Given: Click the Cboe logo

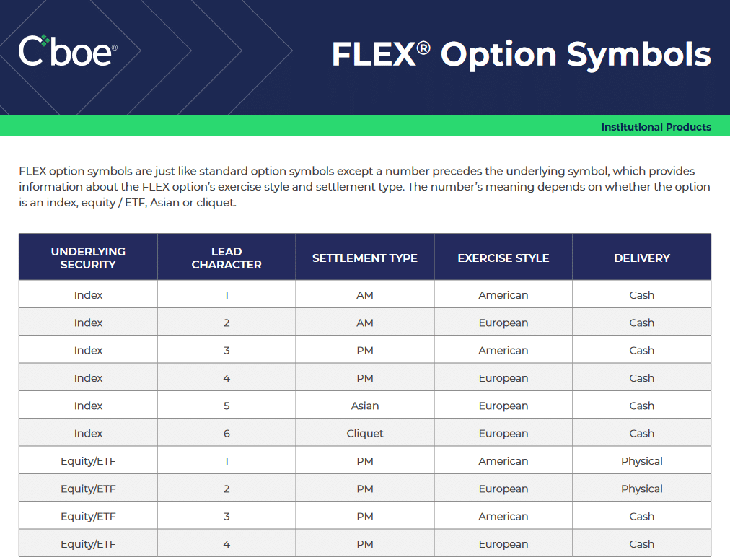Looking at the screenshot, I should 67,51.
